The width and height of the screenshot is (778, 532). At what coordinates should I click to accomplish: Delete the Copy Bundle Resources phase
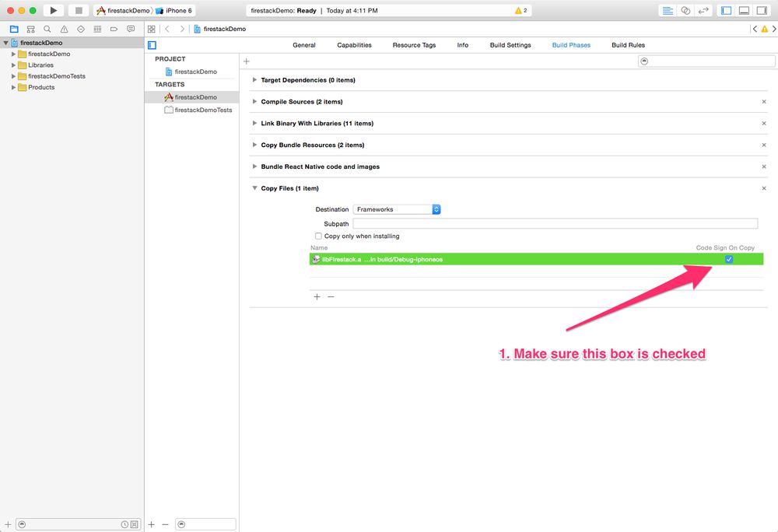[x=764, y=145]
